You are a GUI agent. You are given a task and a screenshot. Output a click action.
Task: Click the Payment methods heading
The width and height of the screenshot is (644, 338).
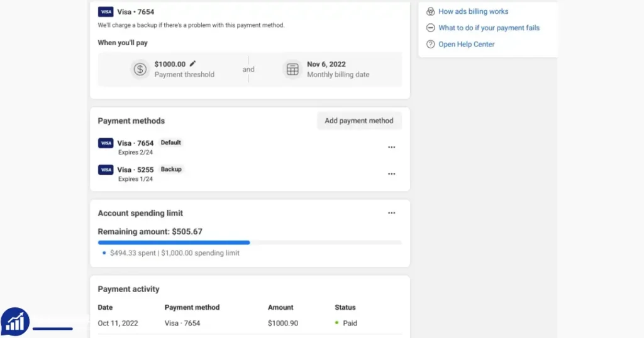[x=131, y=121]
